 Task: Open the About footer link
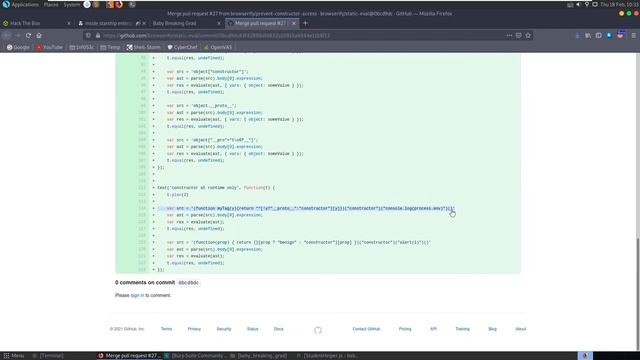521,329
